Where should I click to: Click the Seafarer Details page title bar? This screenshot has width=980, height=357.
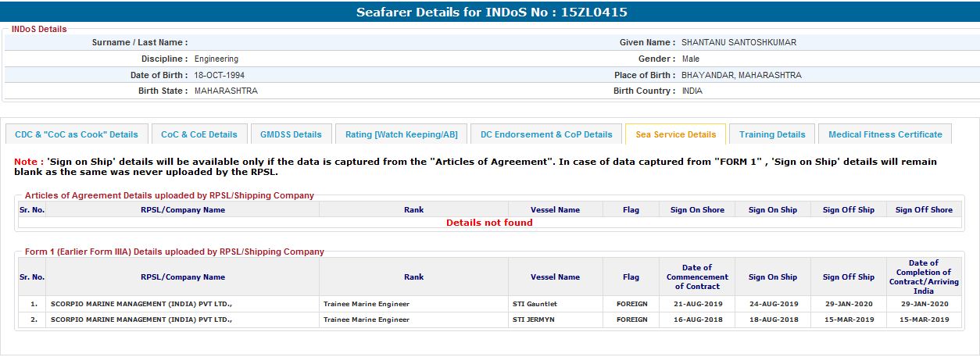[x=491, y=12]
